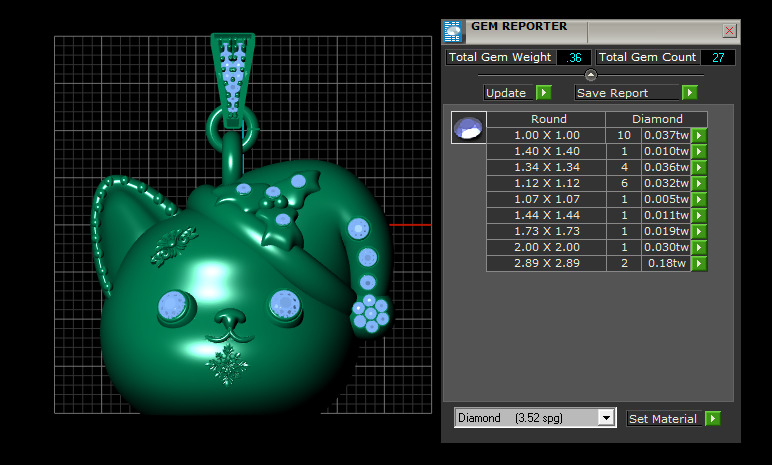The image size is (772, 465).
Task: Click the 0.005tw weight cell
Action: (x=666, y=199)
